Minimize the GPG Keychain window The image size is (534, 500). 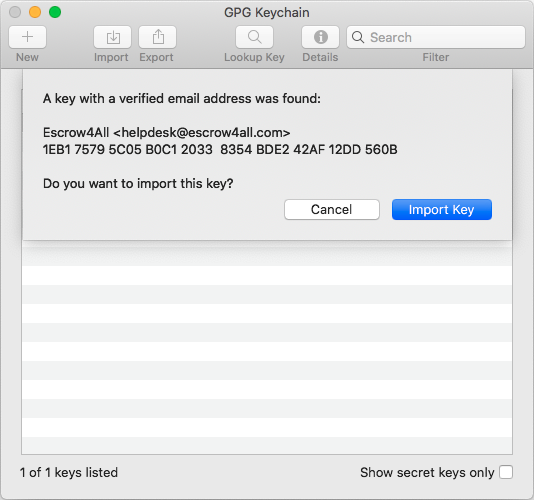point(35,12)
